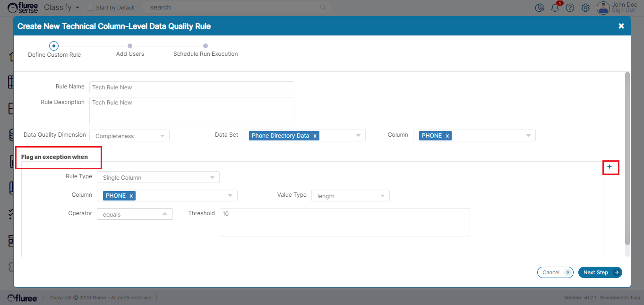Select the Define Custom Rule step

[x=54, y=46]
